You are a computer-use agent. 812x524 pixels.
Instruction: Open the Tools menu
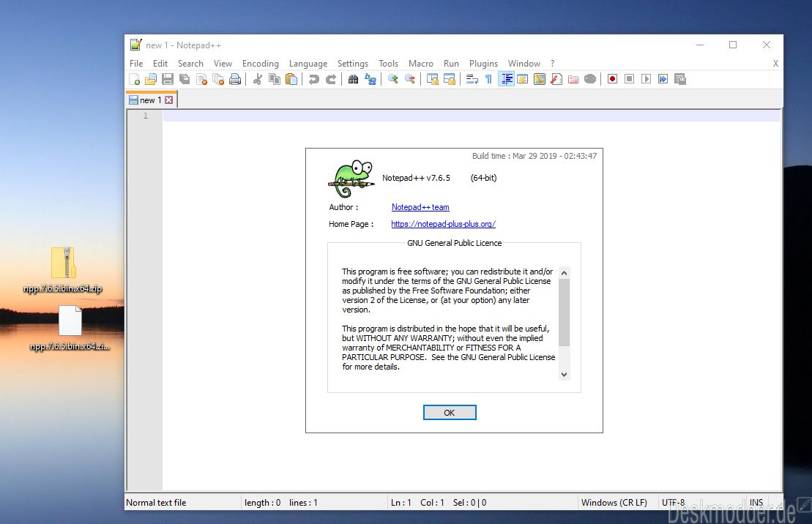[x=388, y=63]
